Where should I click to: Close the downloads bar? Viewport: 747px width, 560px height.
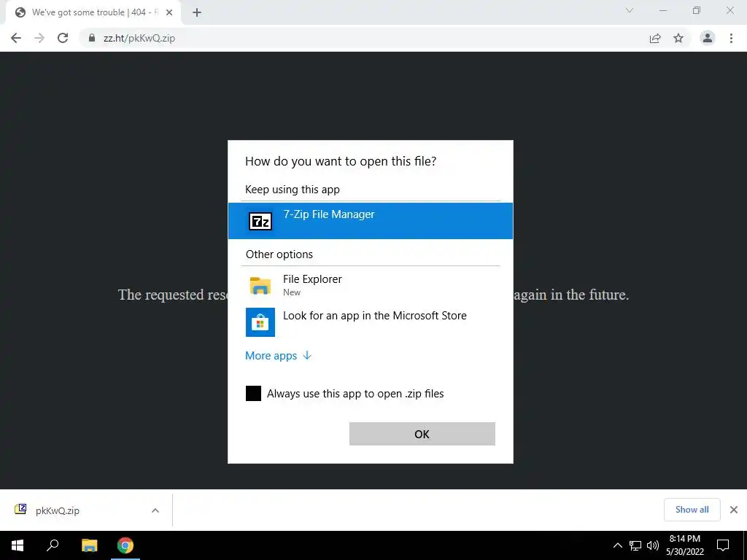pyautogui.click(x=734, y=510)
